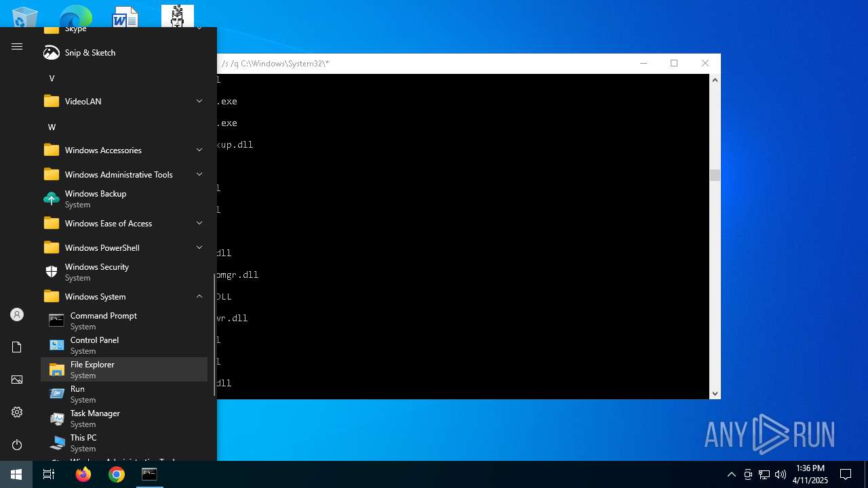
Task: Open Skype folder in Start list
Action: [124, 30]
